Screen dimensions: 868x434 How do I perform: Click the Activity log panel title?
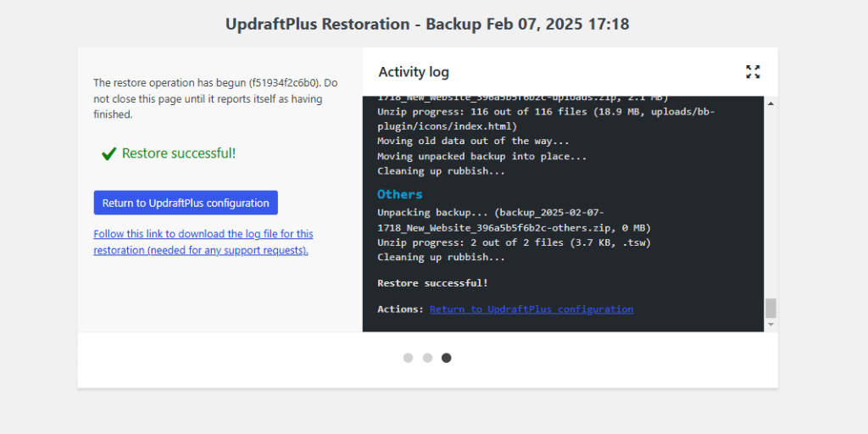(414, 72)
